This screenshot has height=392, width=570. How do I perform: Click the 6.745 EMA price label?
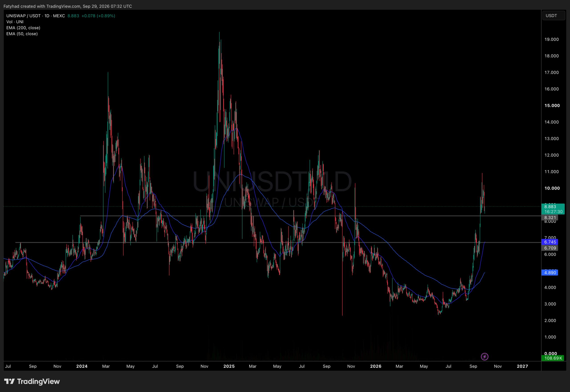pos(550,242)
